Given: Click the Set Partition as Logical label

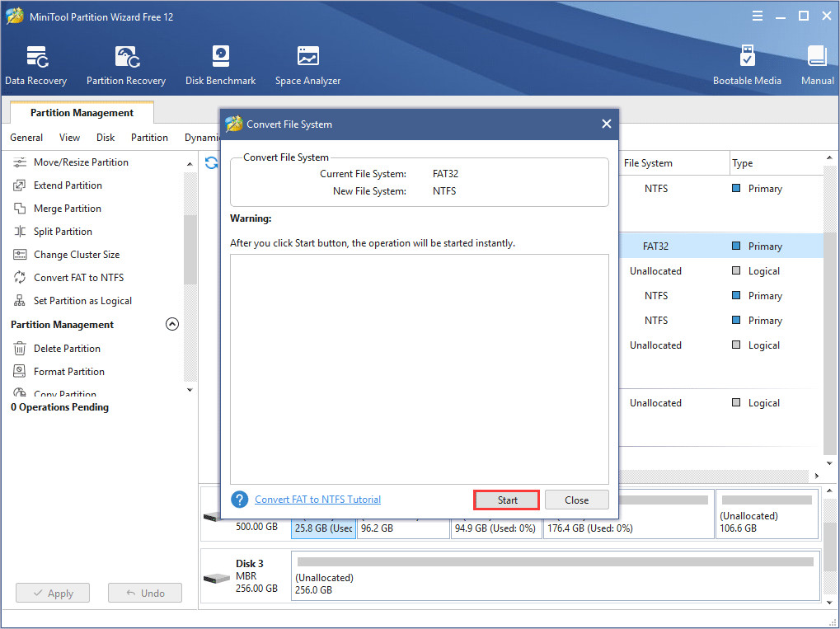Looking at the screenshot, I should pos(82,301).
